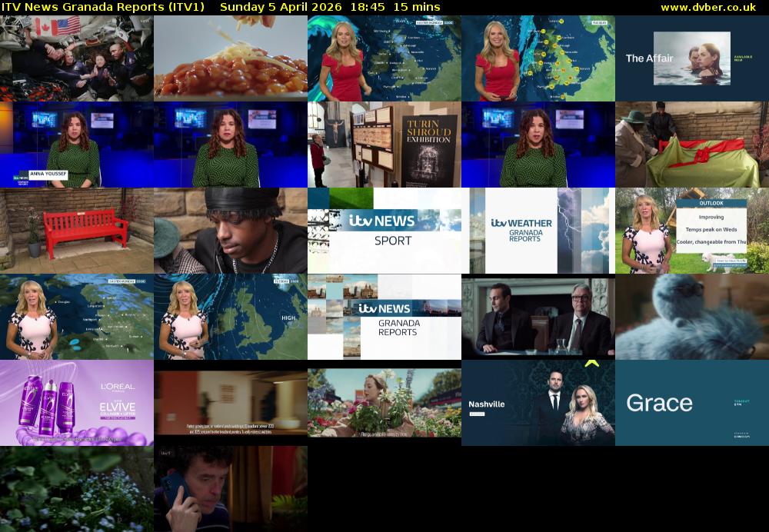The image size is (769, 532).
Task: Click the baked beans advert thumbnail
Action: tap(231, 58)
